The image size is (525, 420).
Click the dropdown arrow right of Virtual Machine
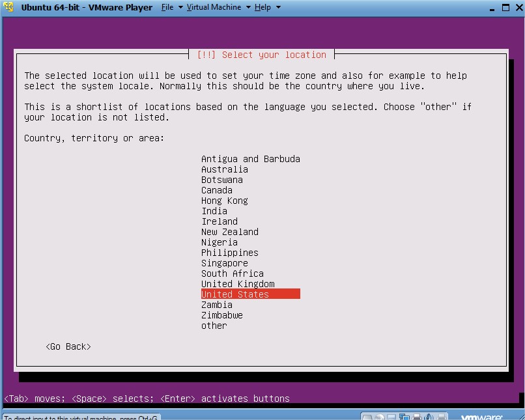(248, 7)
